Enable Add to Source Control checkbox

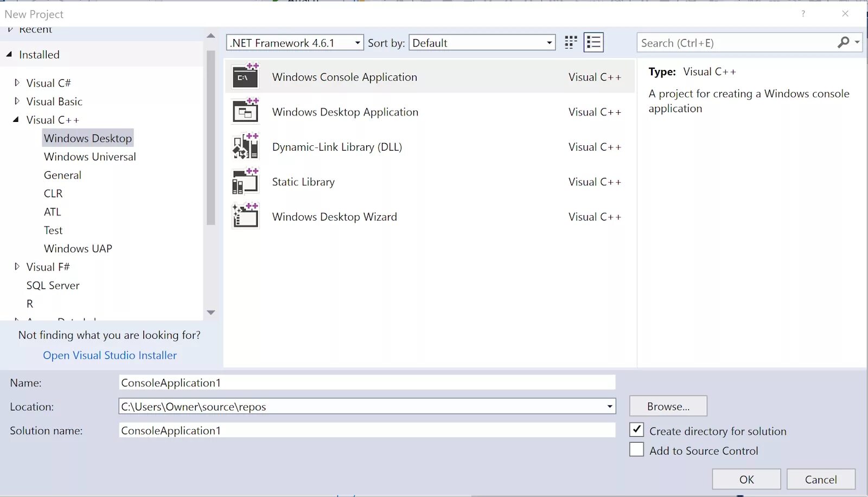click(x=637, y=450)
